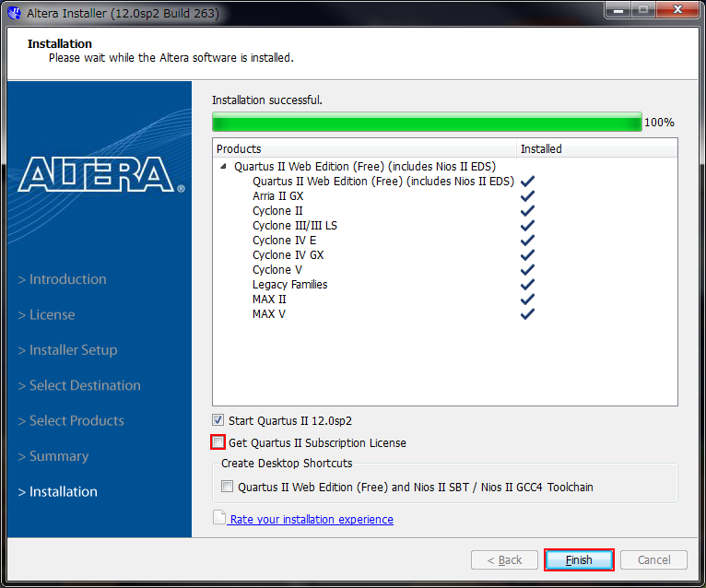The image size is (706, 588).
Task: Click the Altera logo in sidebar
Action: [101, 174]
